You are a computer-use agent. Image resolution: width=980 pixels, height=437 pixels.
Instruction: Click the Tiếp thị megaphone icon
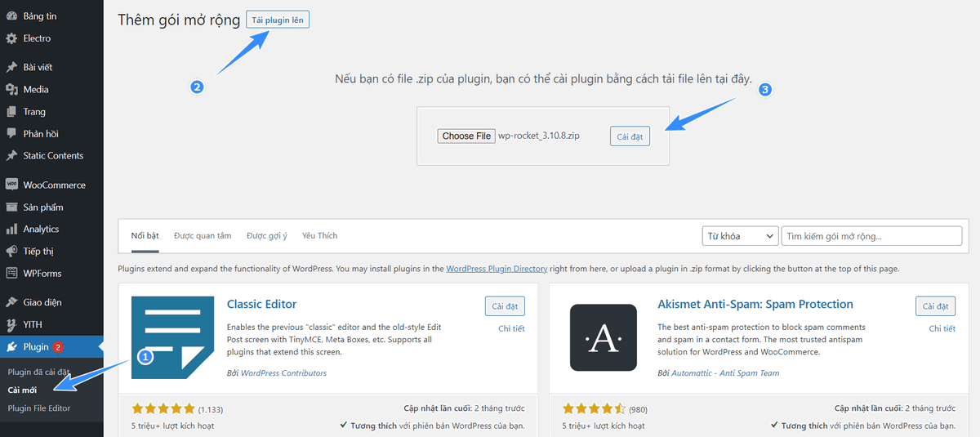pyautogui.click(x=11, y=251)
